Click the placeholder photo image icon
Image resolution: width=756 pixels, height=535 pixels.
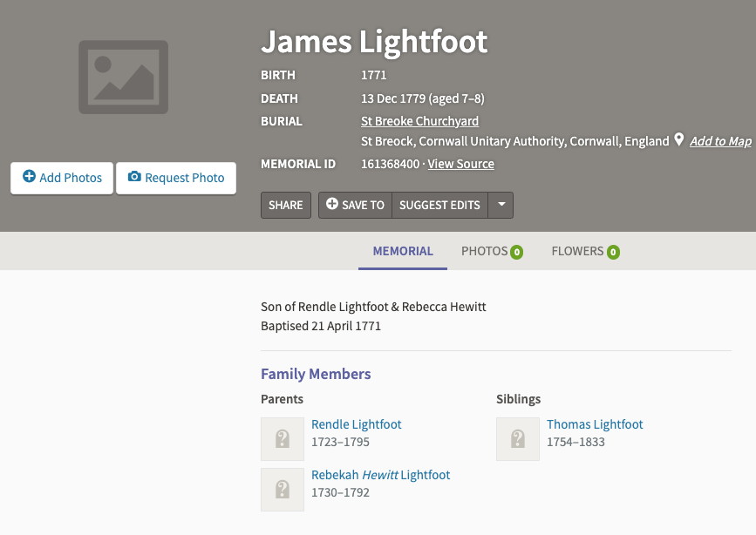point(123,77)
